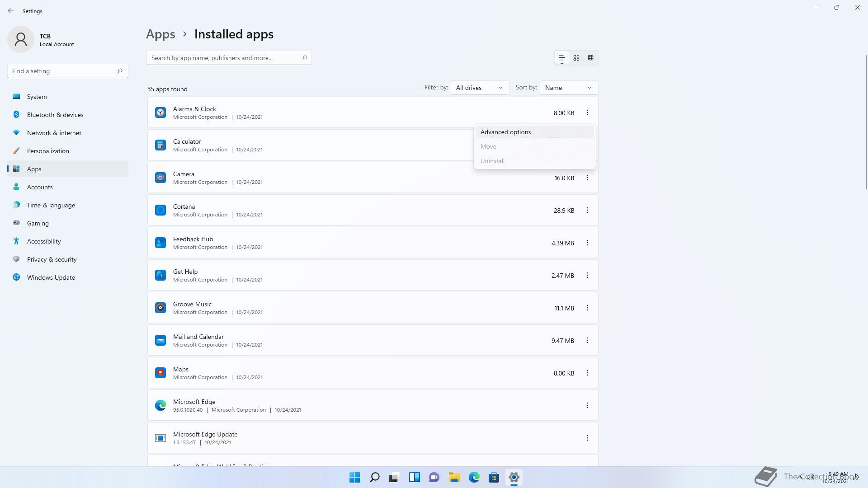The height and width of the screenshot is (488, 868).
Task: Click the Groove Music app icon
Action: pos(160,308)
